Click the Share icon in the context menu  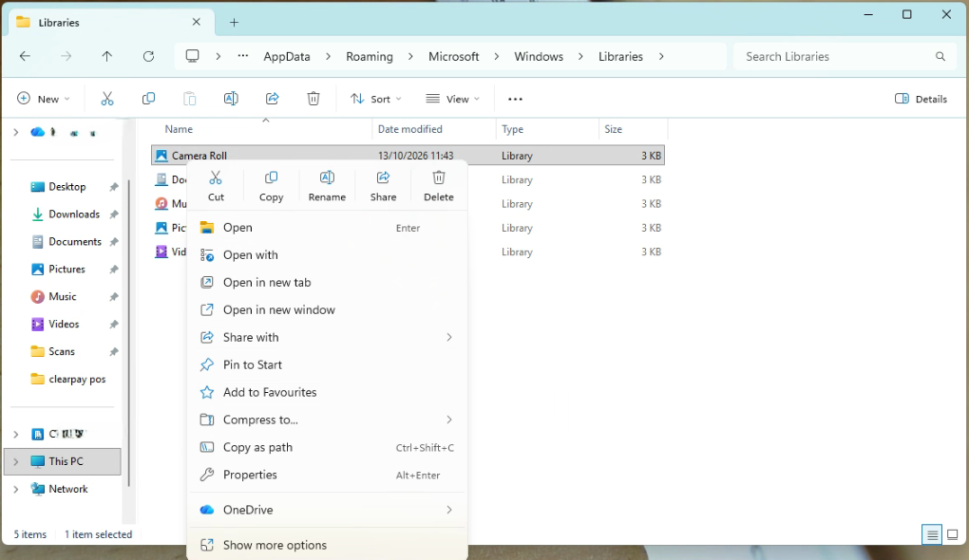[383, 177]
